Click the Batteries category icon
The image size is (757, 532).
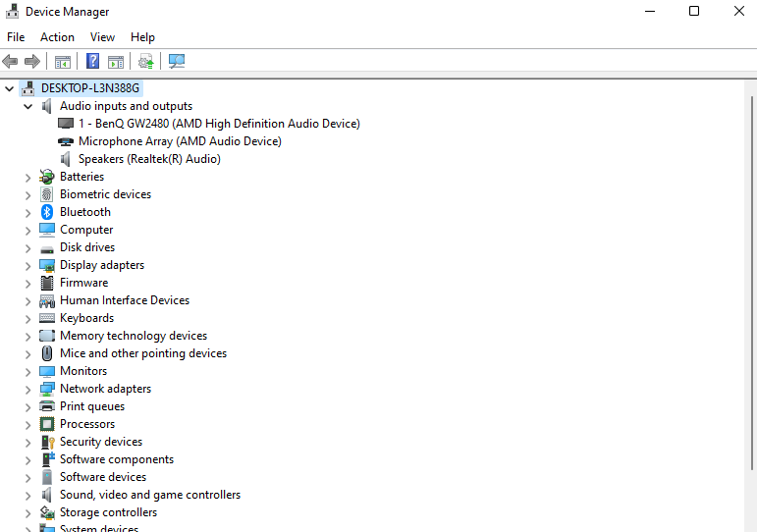(x=47, y=177)
